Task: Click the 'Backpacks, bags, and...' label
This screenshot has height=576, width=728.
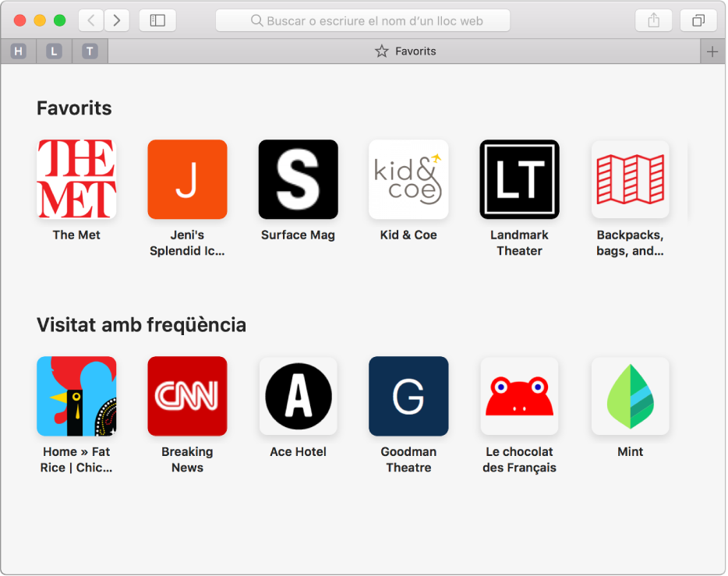Action: [630, 242]
